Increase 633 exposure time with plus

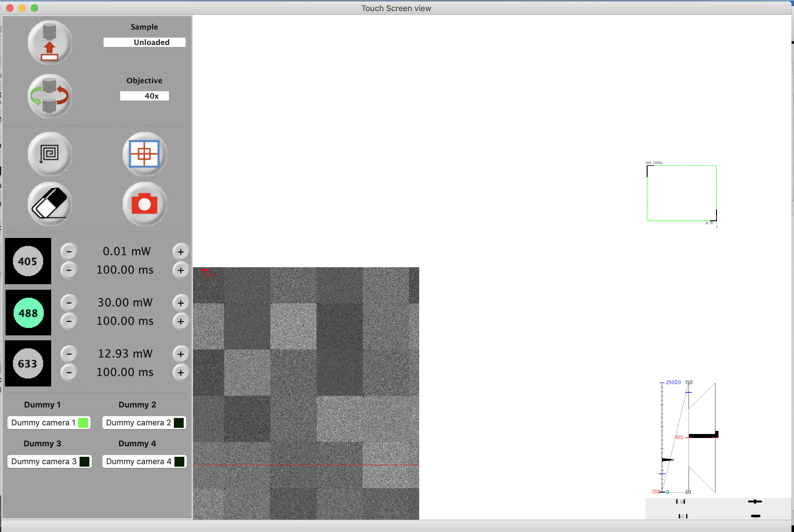(181, 373)
